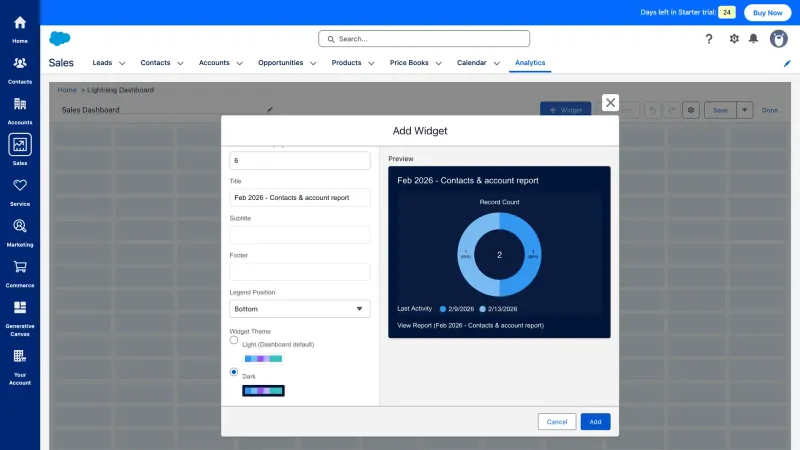Expand the Products tab chevron
Screen dimensions: 800x450
(x=371, y=63)
